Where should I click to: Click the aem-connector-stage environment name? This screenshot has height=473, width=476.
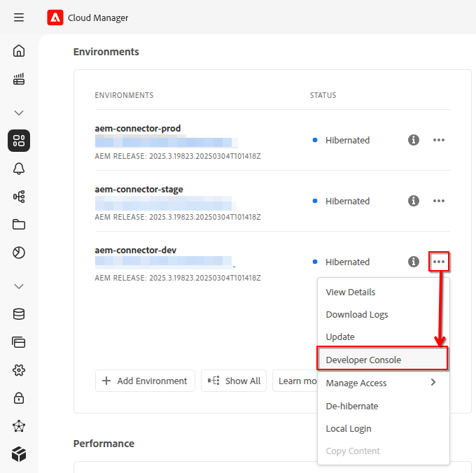pos(139,190)
